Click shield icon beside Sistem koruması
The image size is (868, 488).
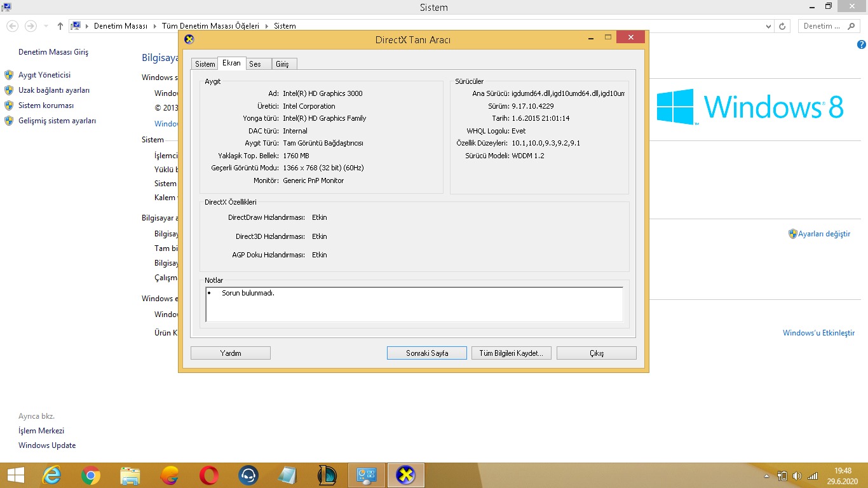(x=9, y=105)
